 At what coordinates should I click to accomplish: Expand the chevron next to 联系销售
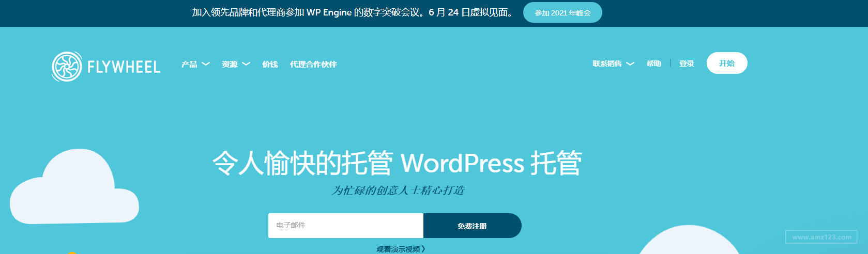pyautogui.click(x=630, y=64)
